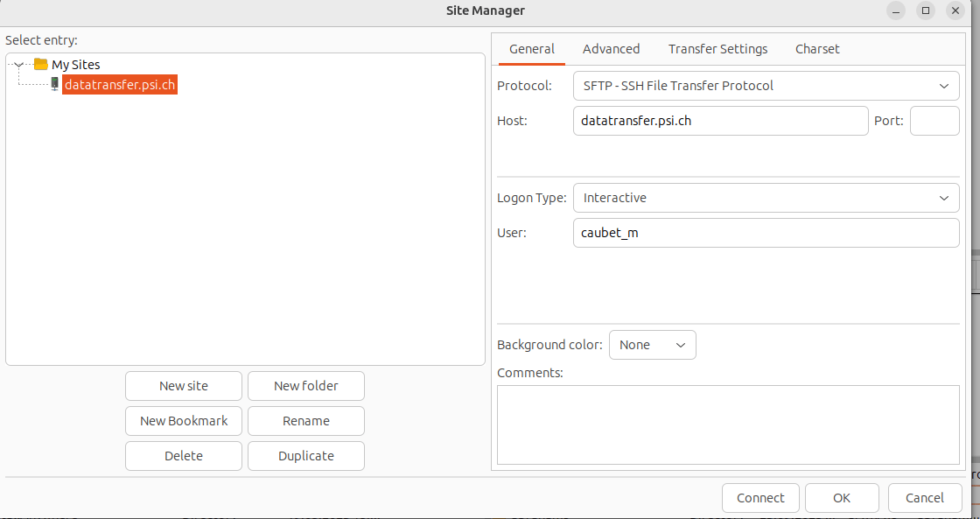Screen dimensions: 980x519
Task: Click the New site button
Action: (x=184, y=386)
